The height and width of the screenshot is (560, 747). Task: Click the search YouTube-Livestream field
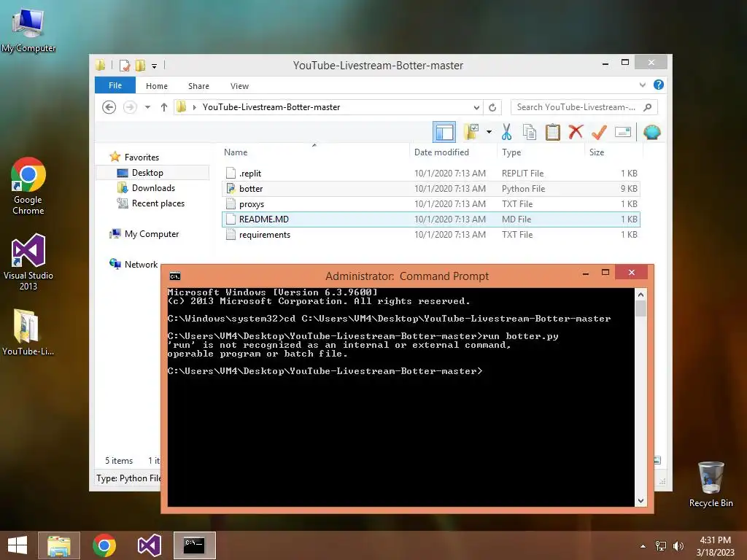576,107
